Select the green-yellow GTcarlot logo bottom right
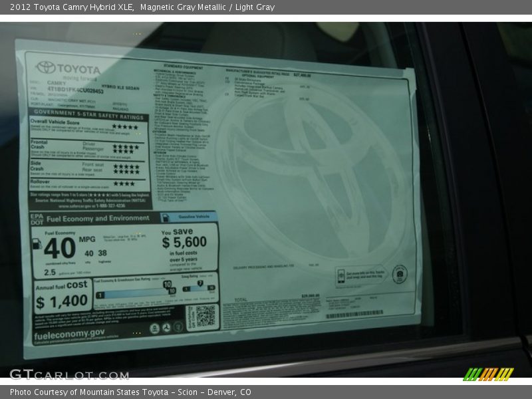This screenshot has height=399, width=532. (x=487, y=376)
